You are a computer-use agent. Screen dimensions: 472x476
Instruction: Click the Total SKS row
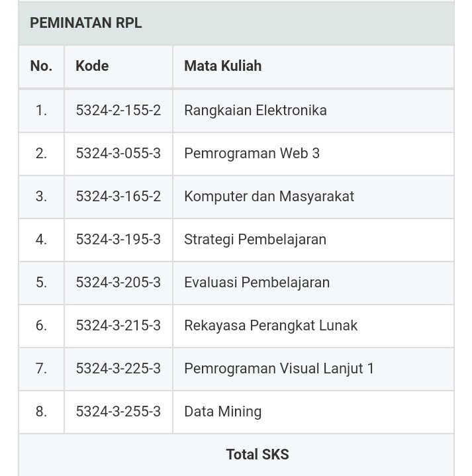tap(257, 455)
